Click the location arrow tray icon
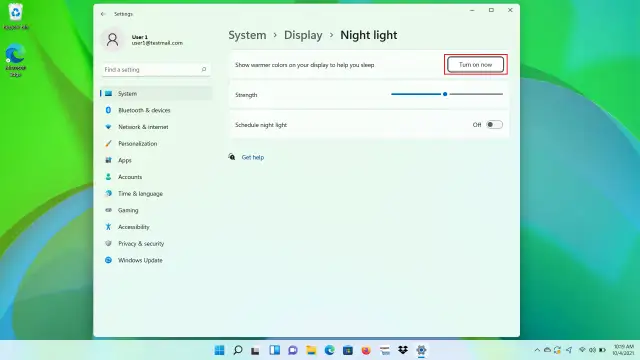The image size is (640, 360). (569, 350)
